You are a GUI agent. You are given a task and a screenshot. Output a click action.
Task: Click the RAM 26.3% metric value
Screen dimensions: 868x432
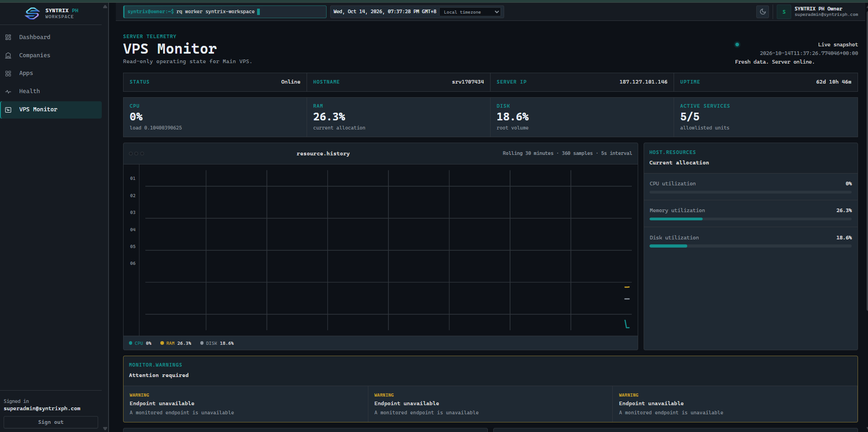329,117
